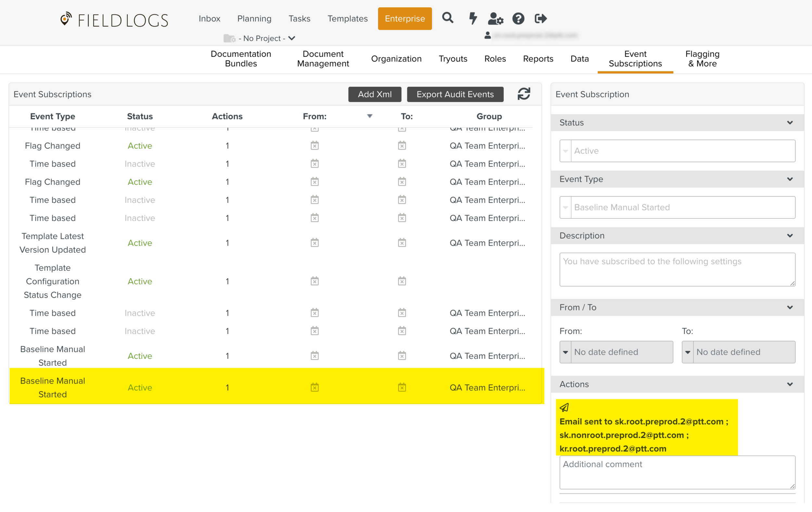Viewport: 812px width, 512px height.
Task: Click the Description text area
Action: tap(677, 269)
